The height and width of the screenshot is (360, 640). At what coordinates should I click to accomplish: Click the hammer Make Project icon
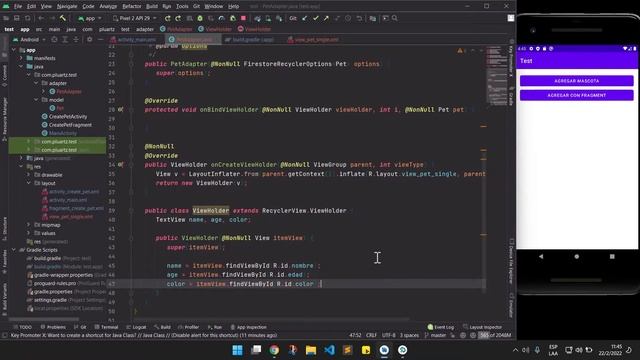pos(62,18)
